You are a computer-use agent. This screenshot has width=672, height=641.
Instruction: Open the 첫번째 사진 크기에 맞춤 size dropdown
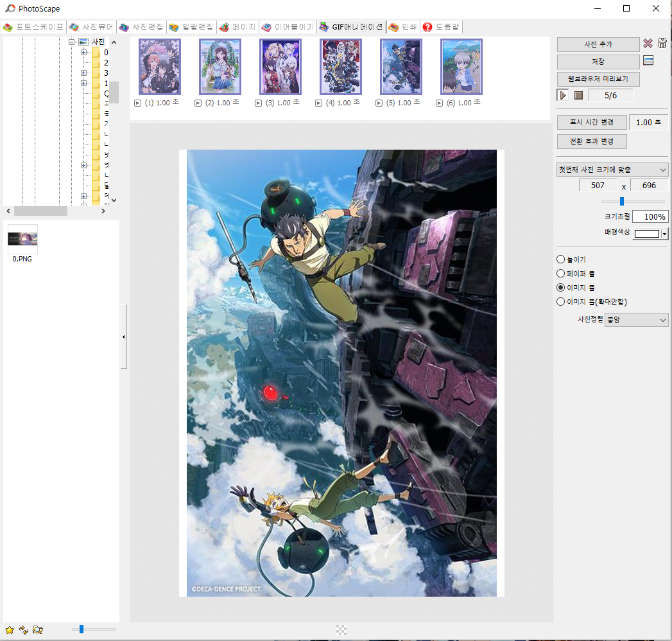(612, 170)
